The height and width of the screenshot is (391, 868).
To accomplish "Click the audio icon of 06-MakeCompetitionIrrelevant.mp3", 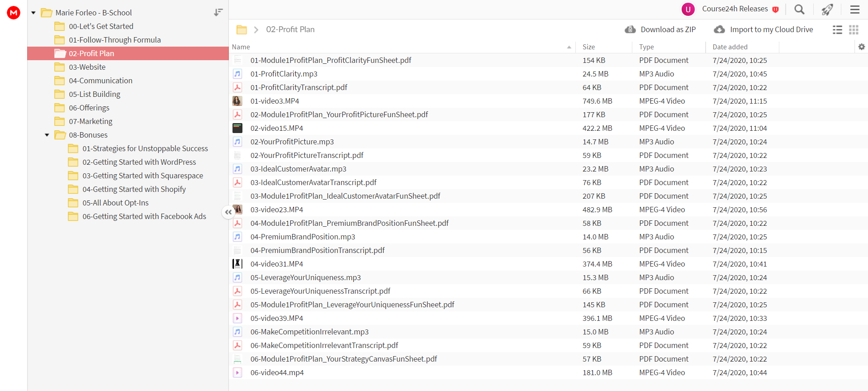I will point(237,332).
